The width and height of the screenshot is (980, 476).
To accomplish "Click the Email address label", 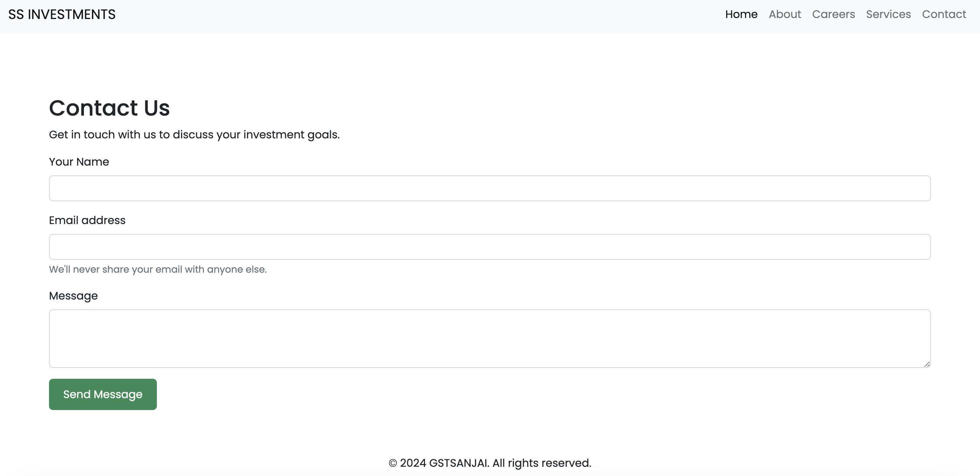I will (x=87, y=220).
